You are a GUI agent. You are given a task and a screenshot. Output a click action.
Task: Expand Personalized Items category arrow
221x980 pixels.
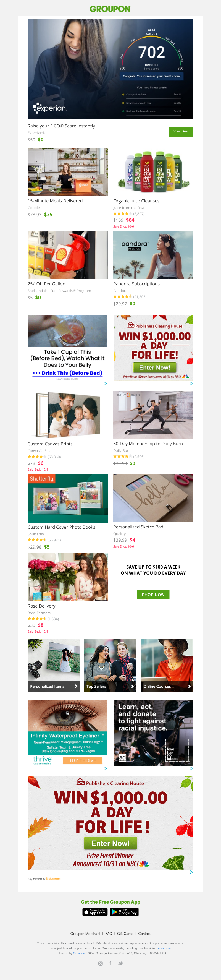click(76, 686)
